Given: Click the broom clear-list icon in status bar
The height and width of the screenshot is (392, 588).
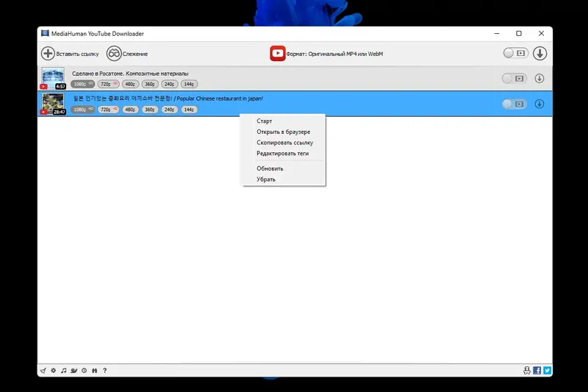Looking at the screenshot, I should [x=43, y=371].
